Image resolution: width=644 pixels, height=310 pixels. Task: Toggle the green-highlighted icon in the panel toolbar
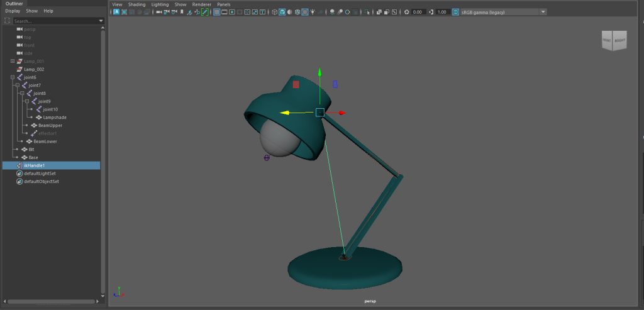click(x=205, y=12)
